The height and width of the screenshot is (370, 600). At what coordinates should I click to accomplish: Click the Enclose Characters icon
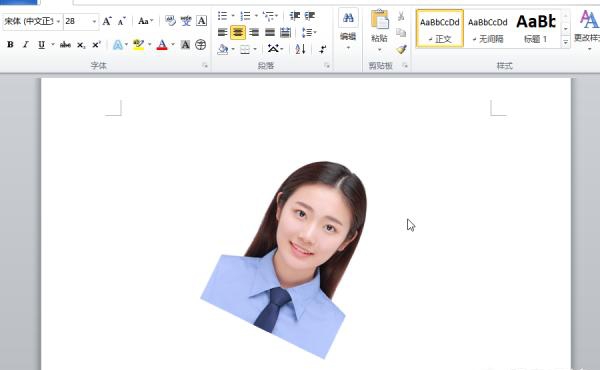tap(201, 45)
